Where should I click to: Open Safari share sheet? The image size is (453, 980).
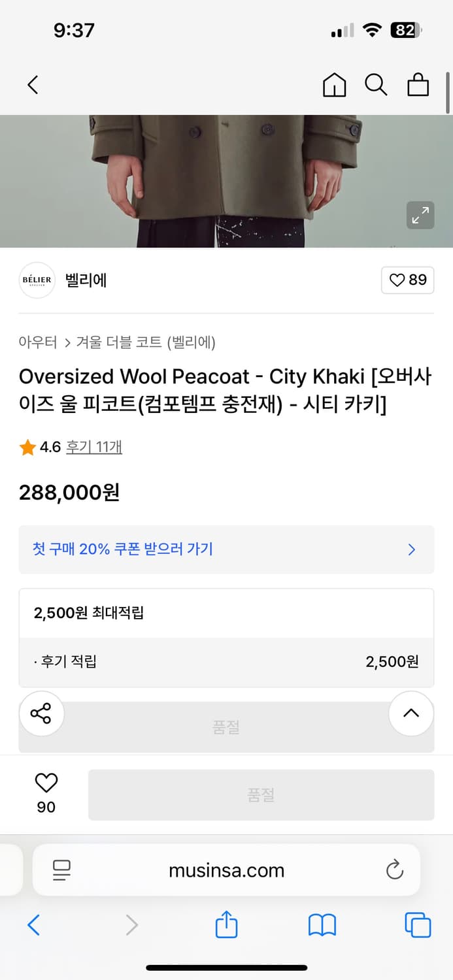pyautogui.click(x=226, y=925)
